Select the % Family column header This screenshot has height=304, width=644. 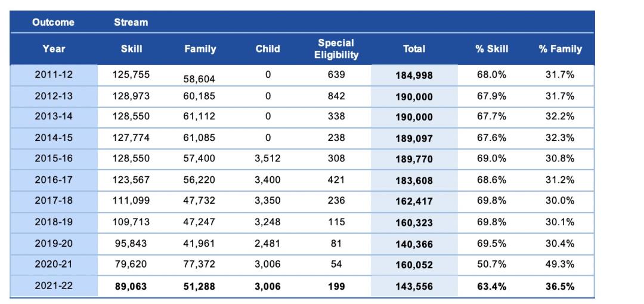click(560, 49)
